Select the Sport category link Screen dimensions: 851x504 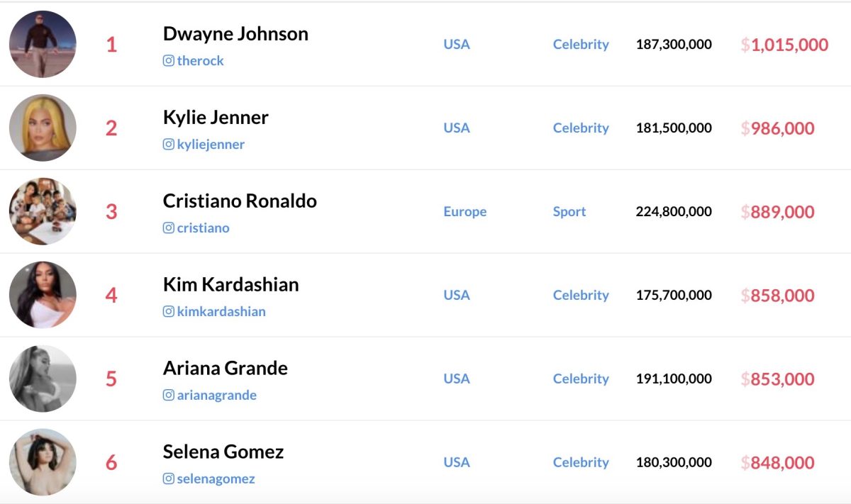click(569, 211)
